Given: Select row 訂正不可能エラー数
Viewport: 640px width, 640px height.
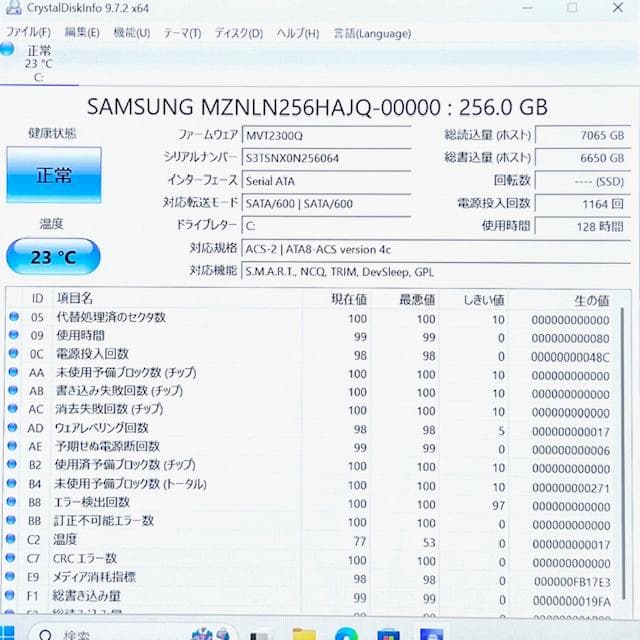Looking at the screenshot, I should click(310, 522).
